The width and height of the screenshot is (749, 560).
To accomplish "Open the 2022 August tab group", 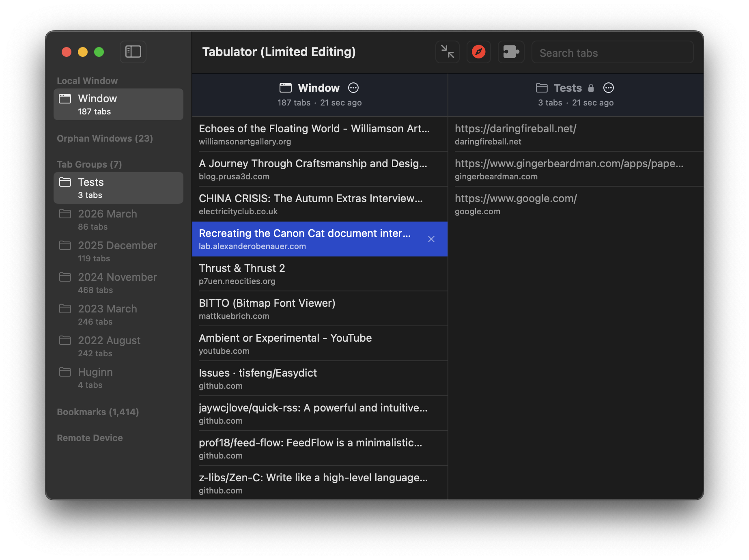I will (118, 346).
